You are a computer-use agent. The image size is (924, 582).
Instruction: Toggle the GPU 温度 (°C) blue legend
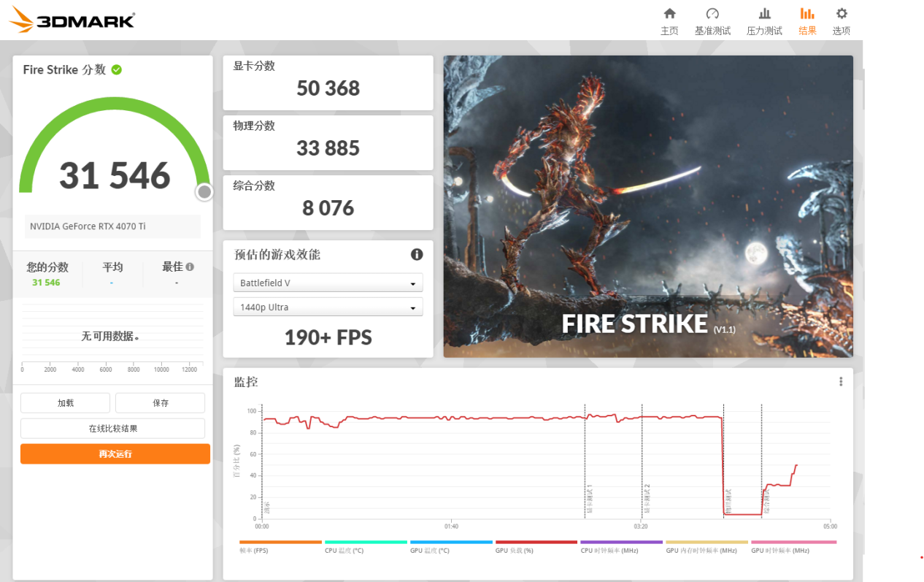coord(451,546)
